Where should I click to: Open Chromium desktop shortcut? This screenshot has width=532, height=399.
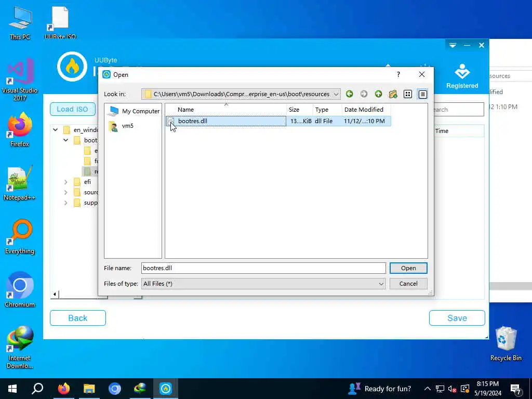point(20,290)
